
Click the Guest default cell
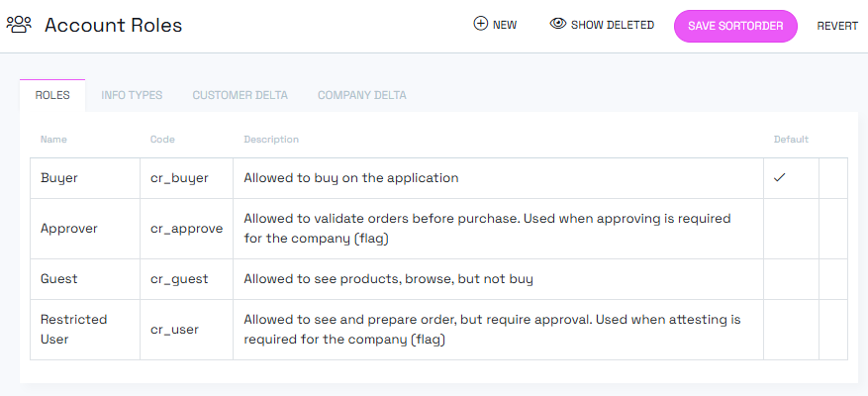click(x=791, y=279)
